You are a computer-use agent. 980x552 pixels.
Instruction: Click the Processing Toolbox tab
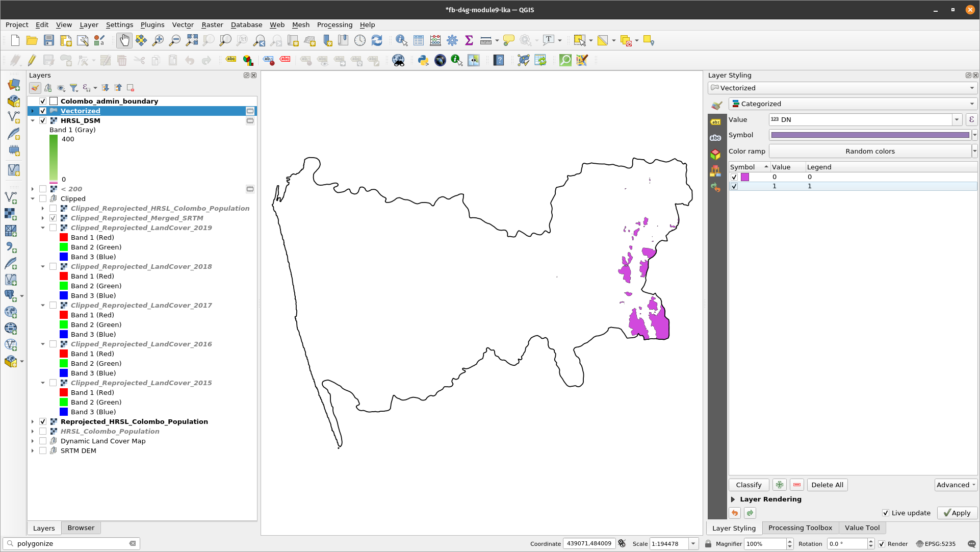(801, 527)
